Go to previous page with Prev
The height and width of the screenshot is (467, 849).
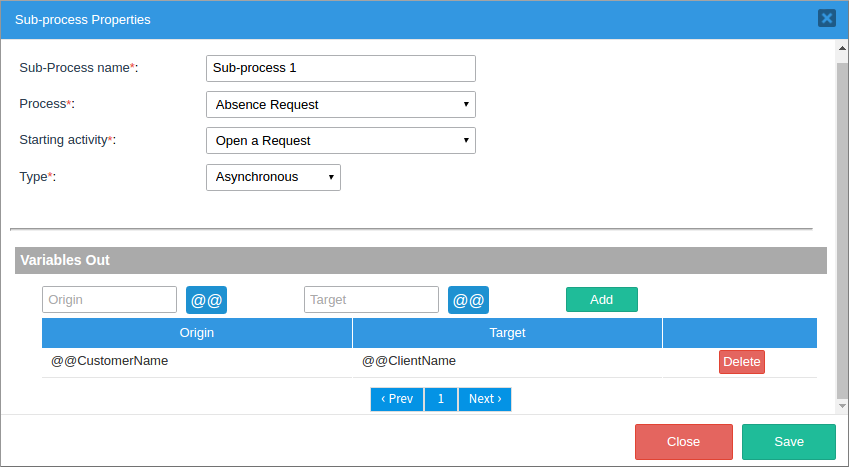[x=397, y=399]
